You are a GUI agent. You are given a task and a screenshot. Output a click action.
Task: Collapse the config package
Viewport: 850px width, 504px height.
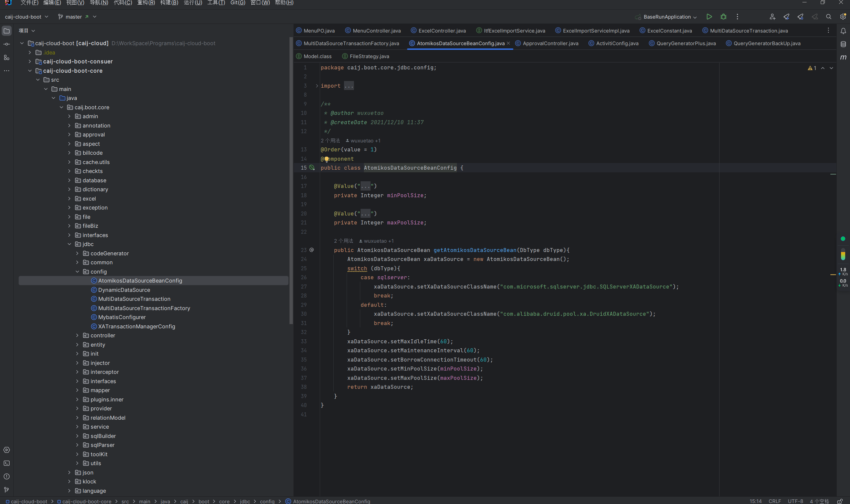pyautogui.click(x=77, y=272)
